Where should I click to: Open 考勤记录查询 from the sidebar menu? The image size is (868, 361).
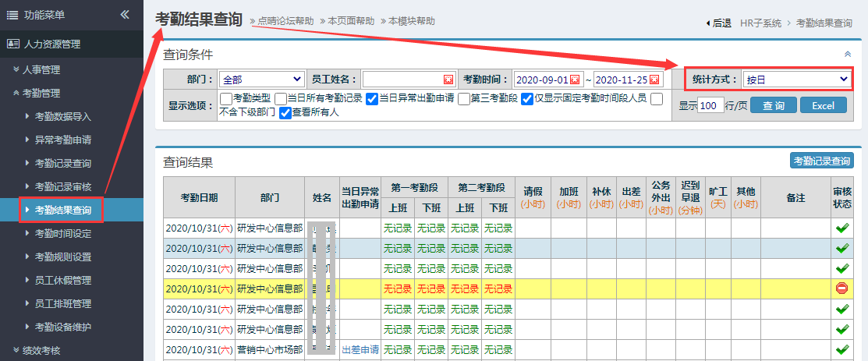62,163
